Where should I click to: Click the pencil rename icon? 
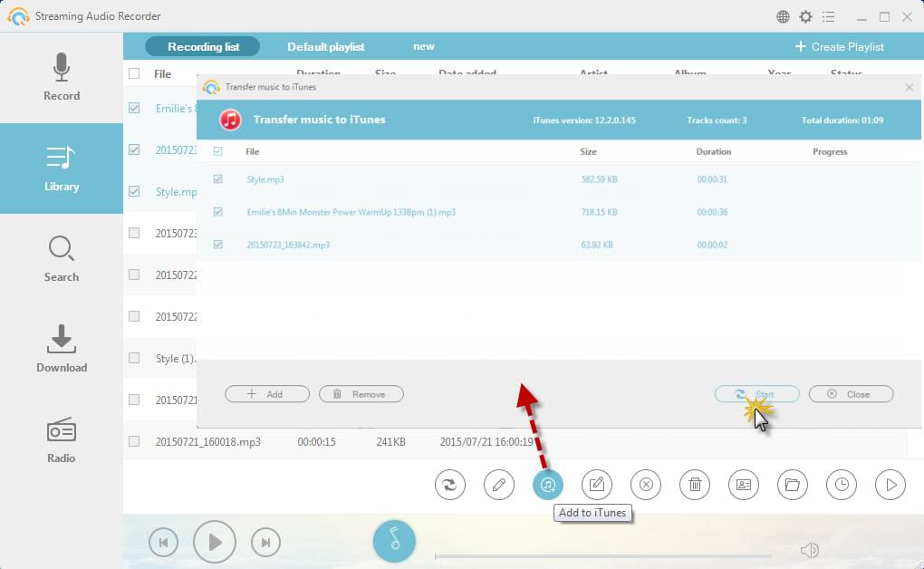(499, 485)
